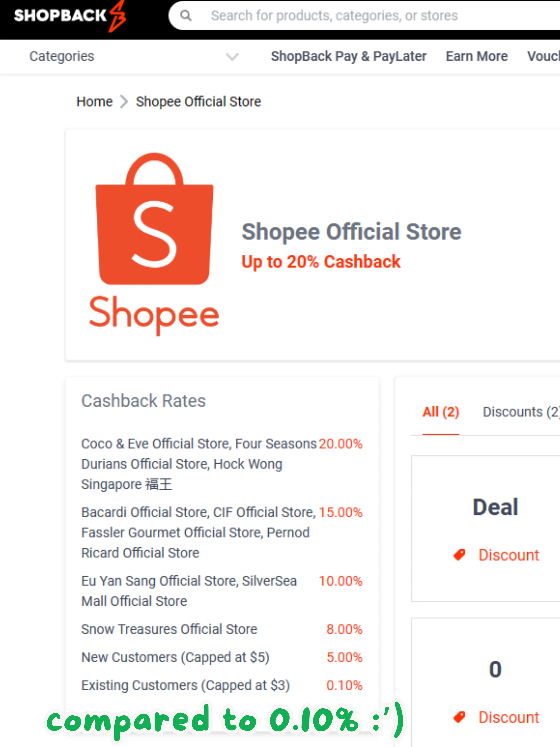Image resolution: width=560 pixels, height=747 pixels.
Task: Click the Up to 20% Cashback text
Action: coord(321,262)
